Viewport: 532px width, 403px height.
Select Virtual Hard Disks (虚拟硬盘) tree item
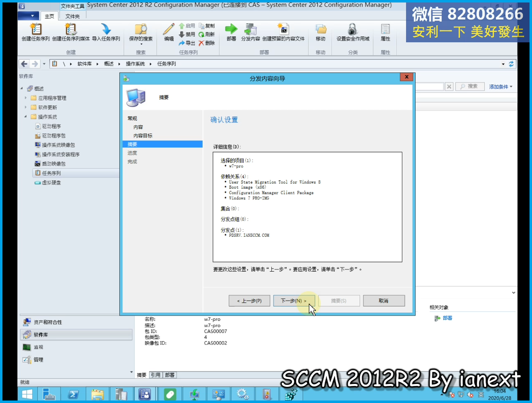click(x=48, y=182)
